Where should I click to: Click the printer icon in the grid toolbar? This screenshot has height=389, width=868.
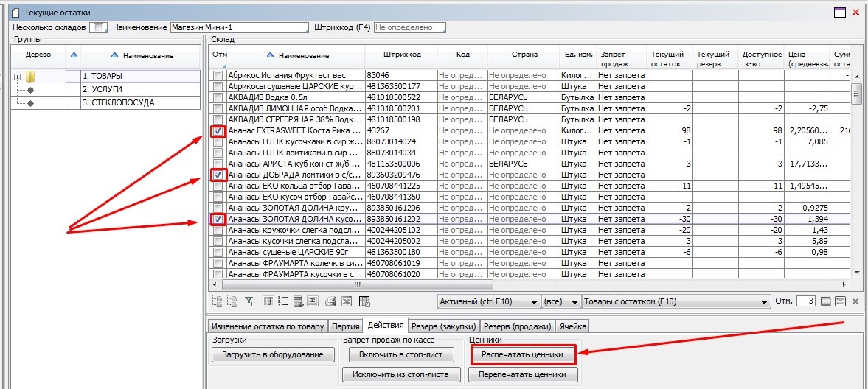(x=331, y=301)
